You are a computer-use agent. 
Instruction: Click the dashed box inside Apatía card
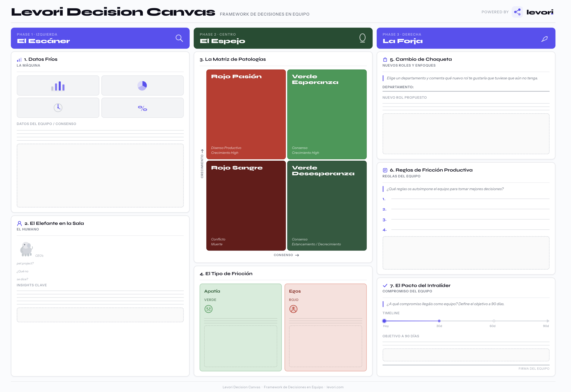pos(241,346)
